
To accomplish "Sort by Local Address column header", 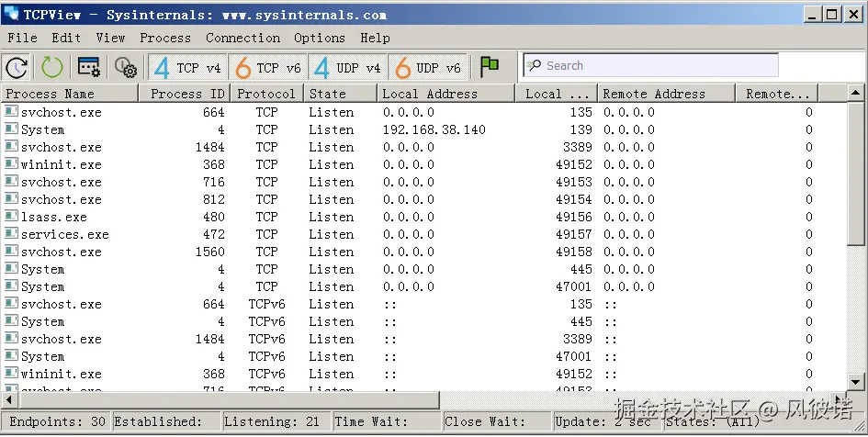I will [x=446, y=94].
